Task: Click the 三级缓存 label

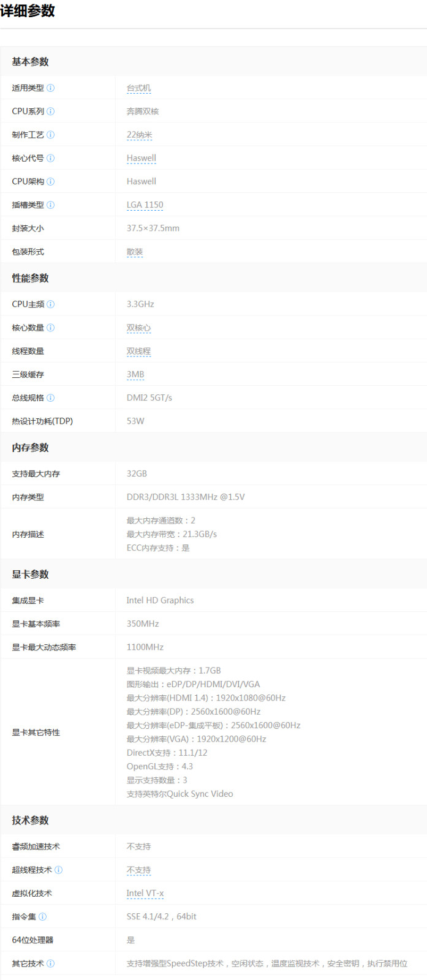Action: pyautogui.click(x=28, y=374)
